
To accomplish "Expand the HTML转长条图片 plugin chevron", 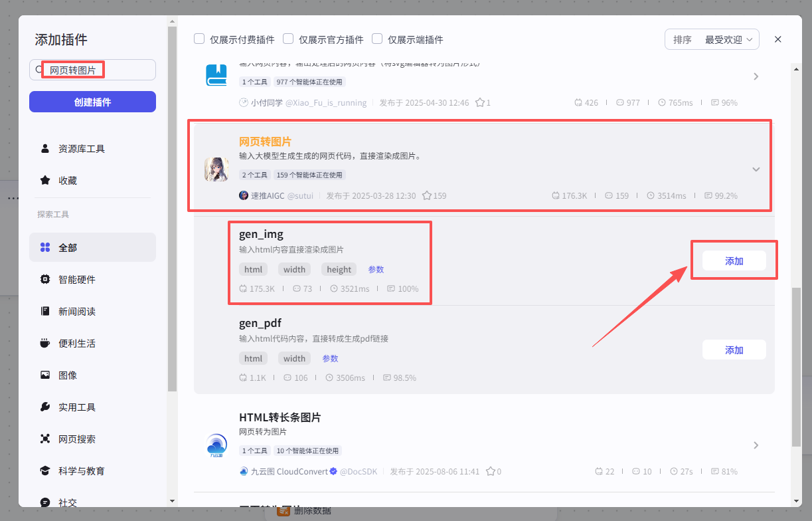I will pyautogui.click(x=756, y=445).
